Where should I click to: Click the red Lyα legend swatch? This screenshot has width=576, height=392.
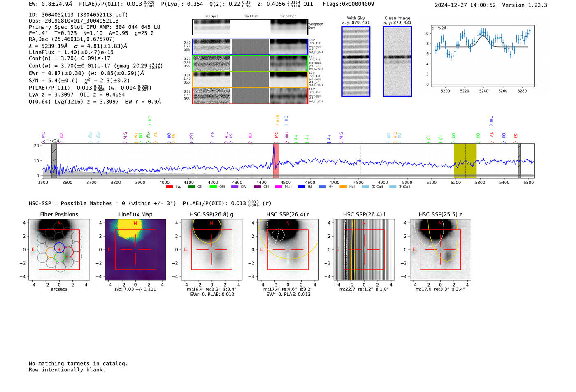[169, 187]
